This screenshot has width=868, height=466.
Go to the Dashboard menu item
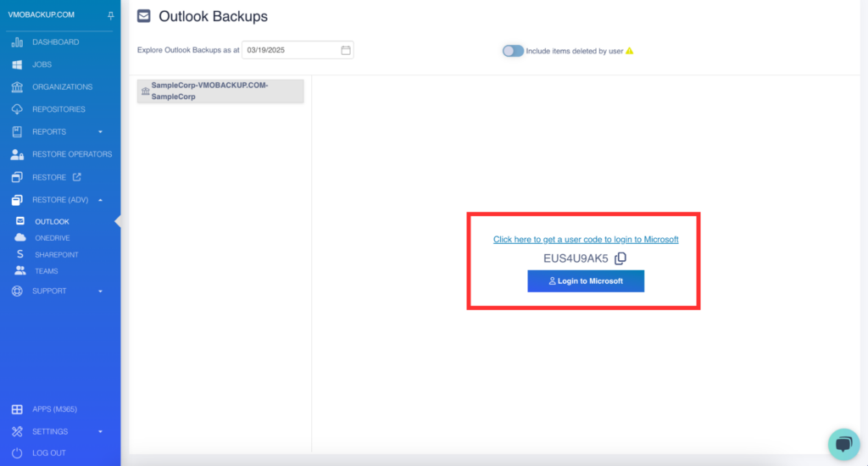pos(55,42)
